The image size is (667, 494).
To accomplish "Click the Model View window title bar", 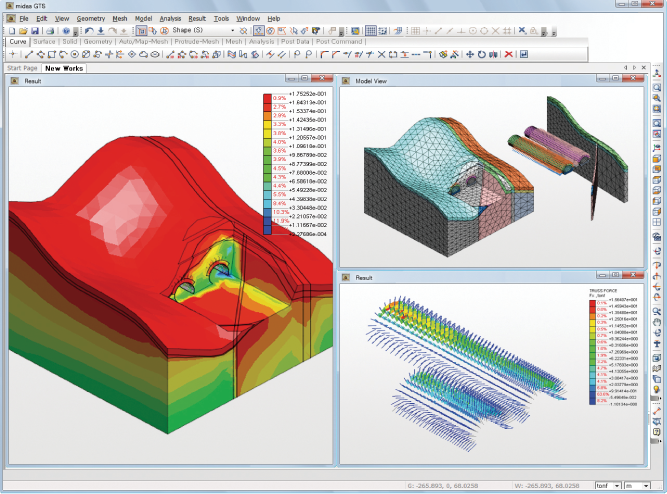I will tap(492, 80).
